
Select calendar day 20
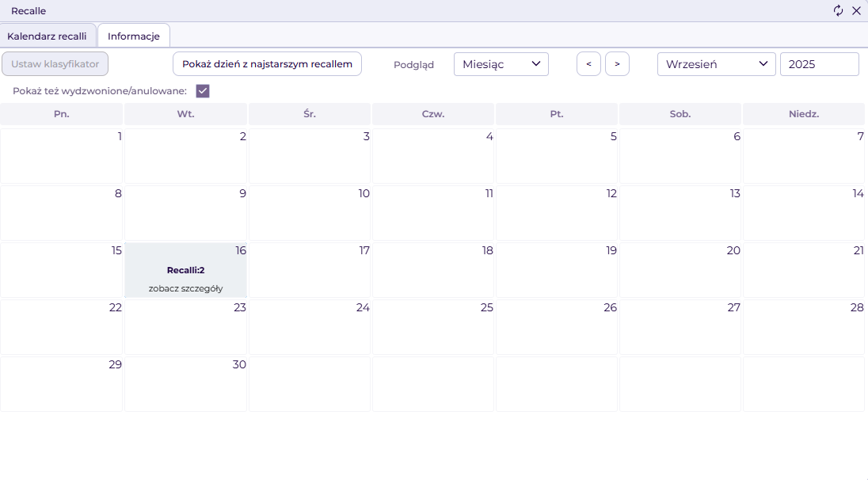point(680,270)
